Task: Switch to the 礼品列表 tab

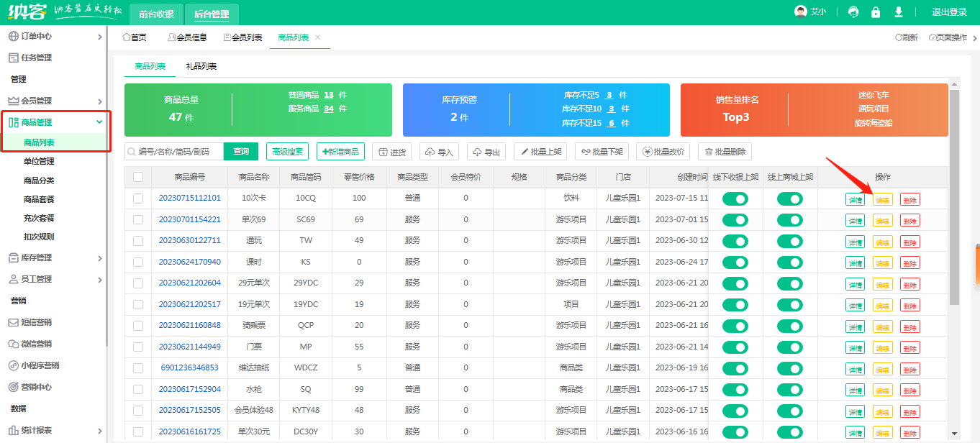Action: click(201, 66)
